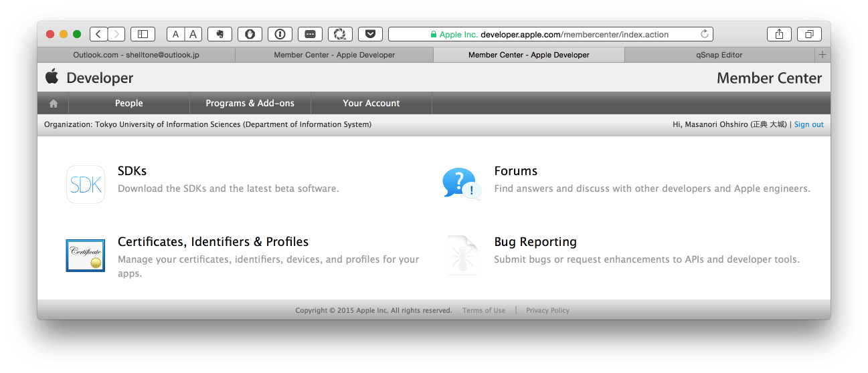The width and height of the screenshot is (868, 373).
Task: Open the camera aperture extension
Action: click(x=340, y=34)
